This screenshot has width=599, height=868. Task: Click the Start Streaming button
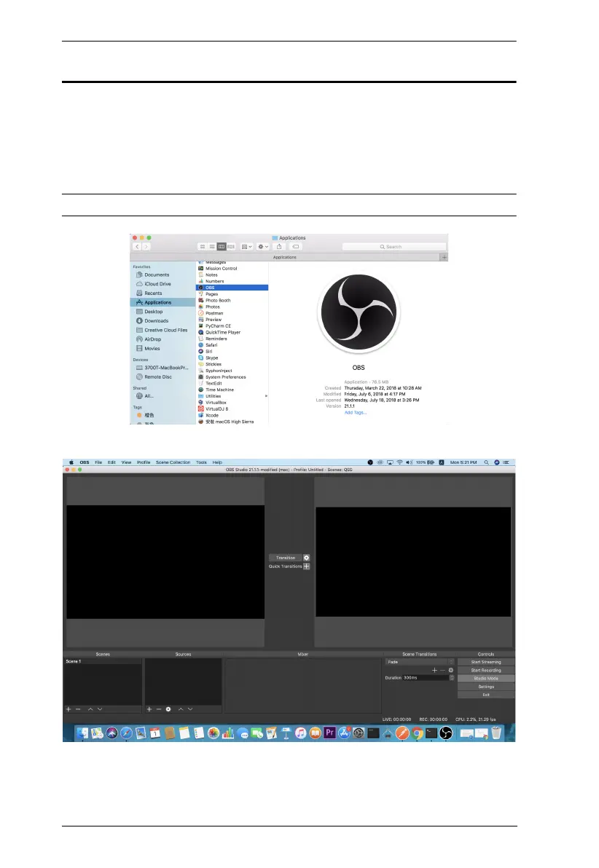pos(485,662)
